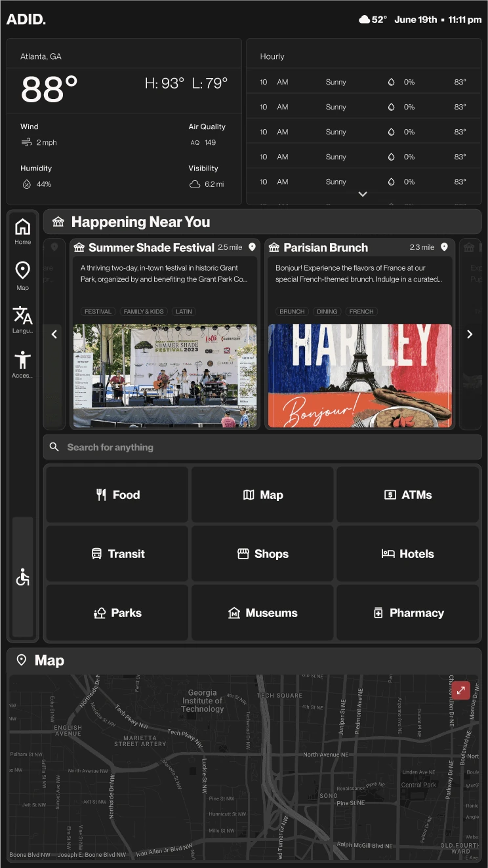
Task: Show next event with right arrow
Action: coord(470,334)
